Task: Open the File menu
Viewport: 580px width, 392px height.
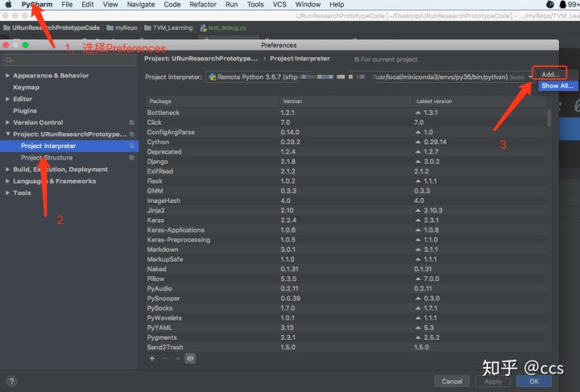Action: (67, 5)
